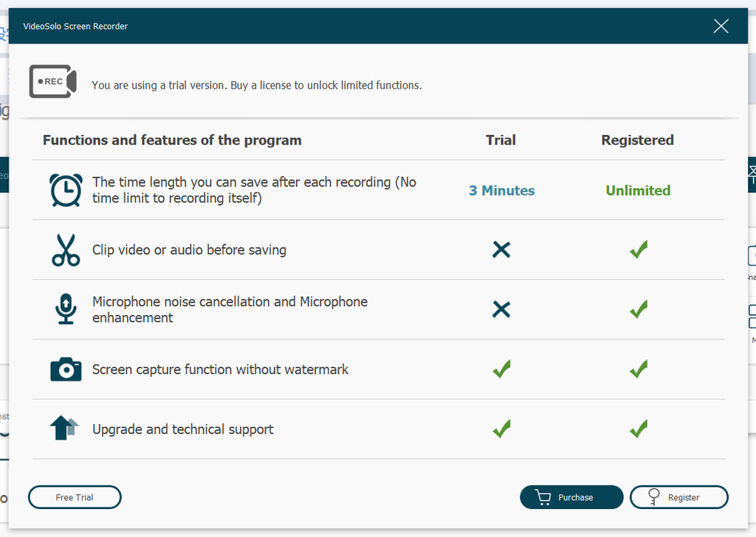Click 'Screen capture function without watermark' text
Image resolution: width=756 pixels, height=537 pixels.
click(x=220, y=370)
